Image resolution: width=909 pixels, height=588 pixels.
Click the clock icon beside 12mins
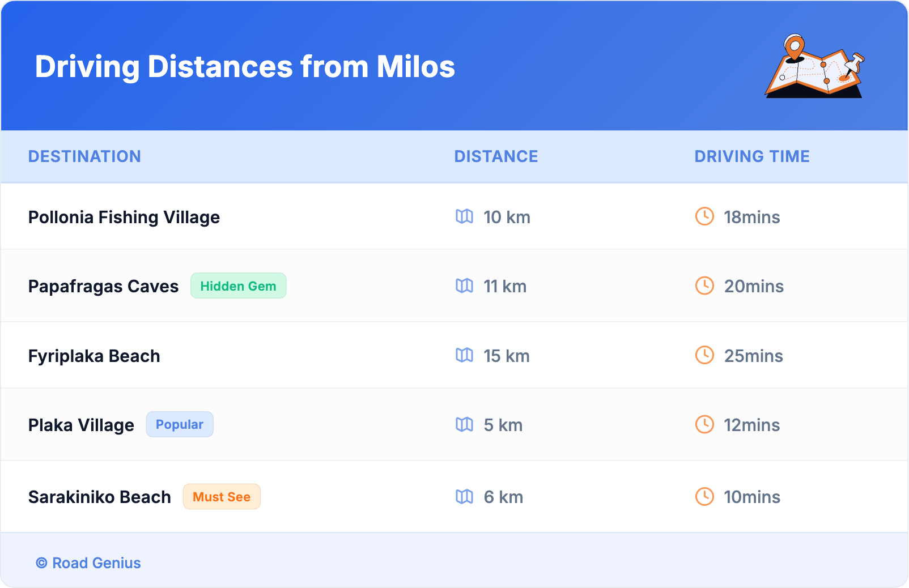tap(704, 425)
